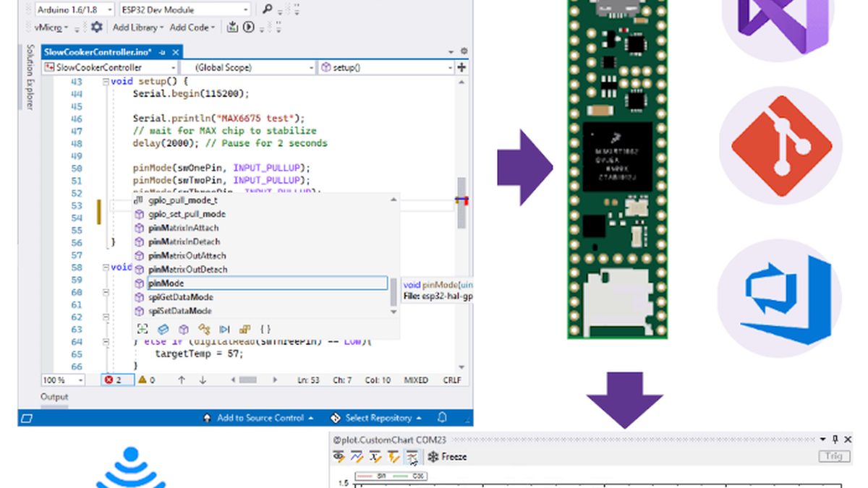The height and width of the screenshot is (488, 868).
Task: Click the yellow blocks IntelliSense filter icon
Action: click(244, 329)
